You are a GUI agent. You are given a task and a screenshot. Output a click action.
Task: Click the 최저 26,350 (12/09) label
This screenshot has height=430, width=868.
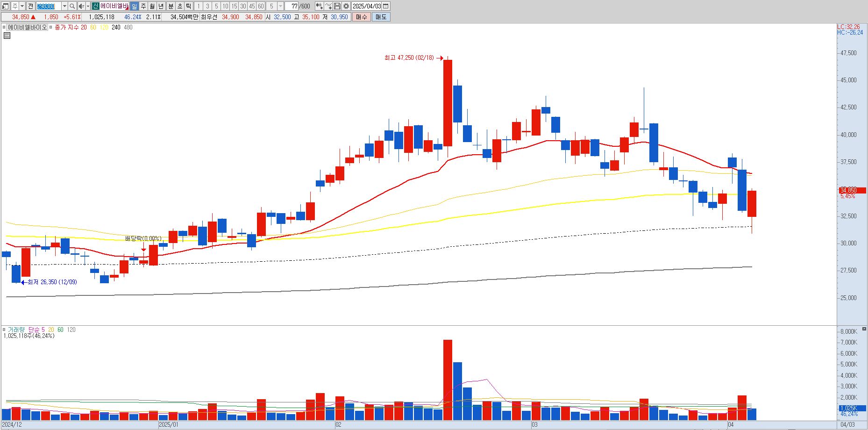pyautogui.click(x=52, y=282)
